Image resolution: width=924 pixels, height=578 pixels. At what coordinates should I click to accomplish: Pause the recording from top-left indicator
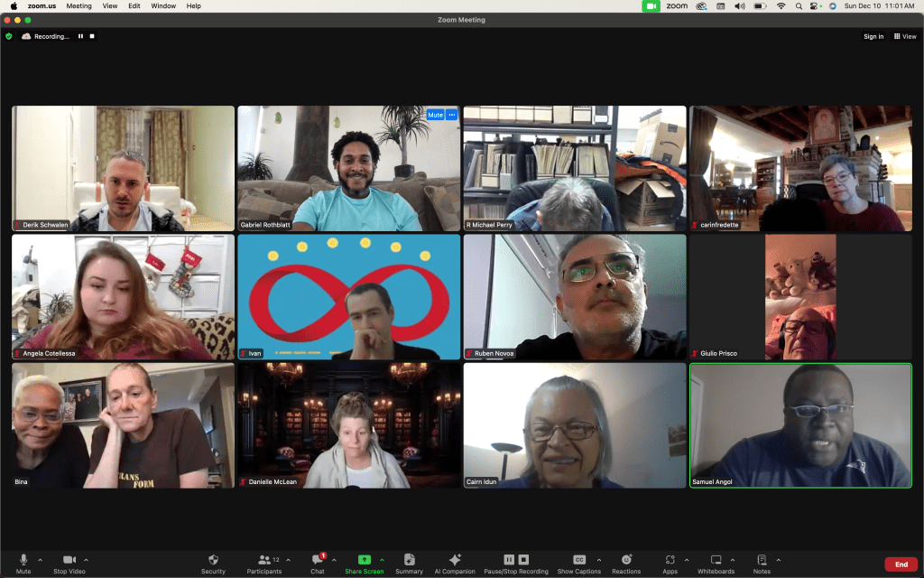[80, 36]
